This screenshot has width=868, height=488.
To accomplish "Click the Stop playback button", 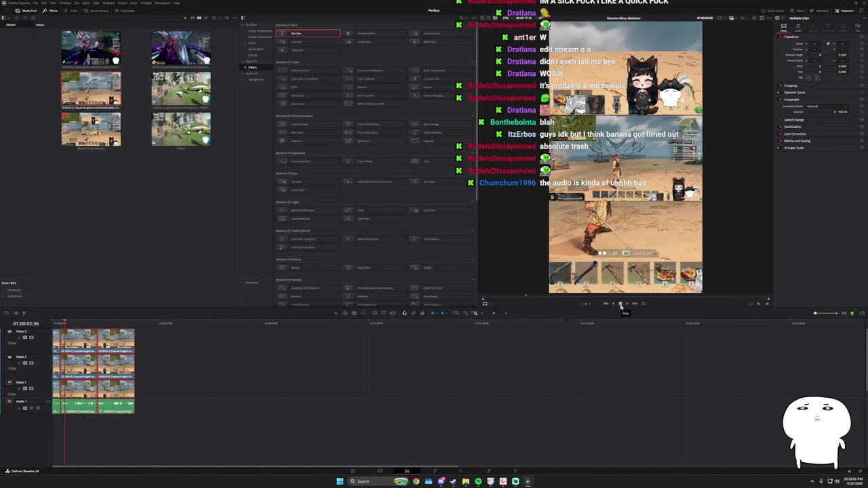I will 620,304.
